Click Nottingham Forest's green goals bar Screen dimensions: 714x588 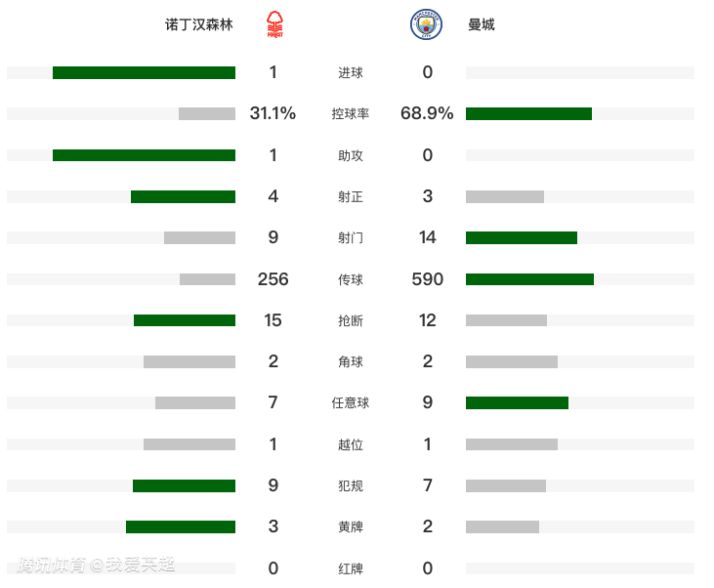click(144, 73)
